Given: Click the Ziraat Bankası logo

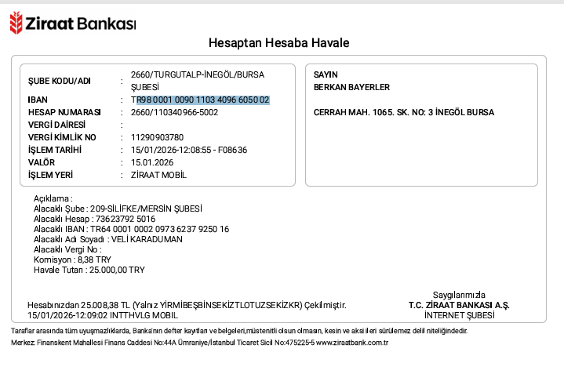Looking at the screenshot, I should point(73,23).
